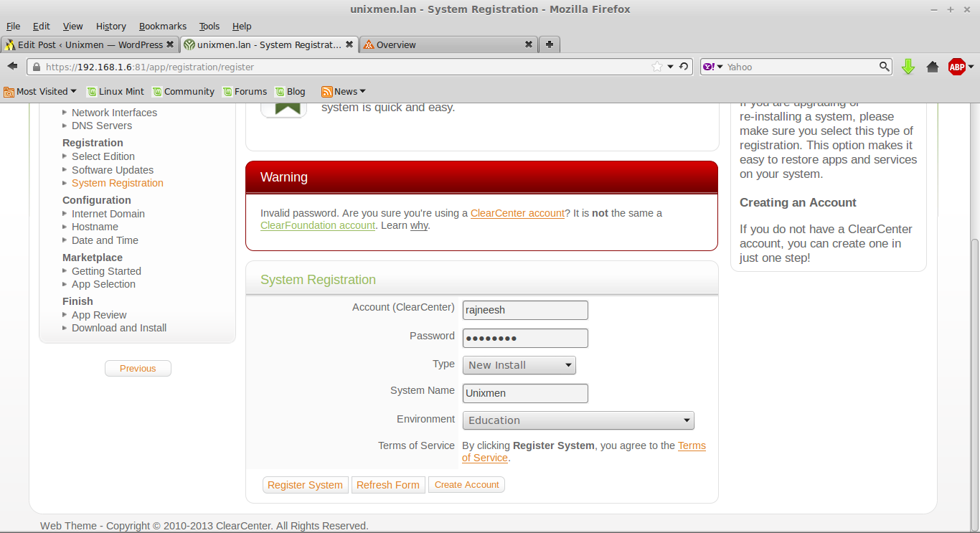980x533 pixels.
Task: Open the File menu
Action: coord(13,26)
